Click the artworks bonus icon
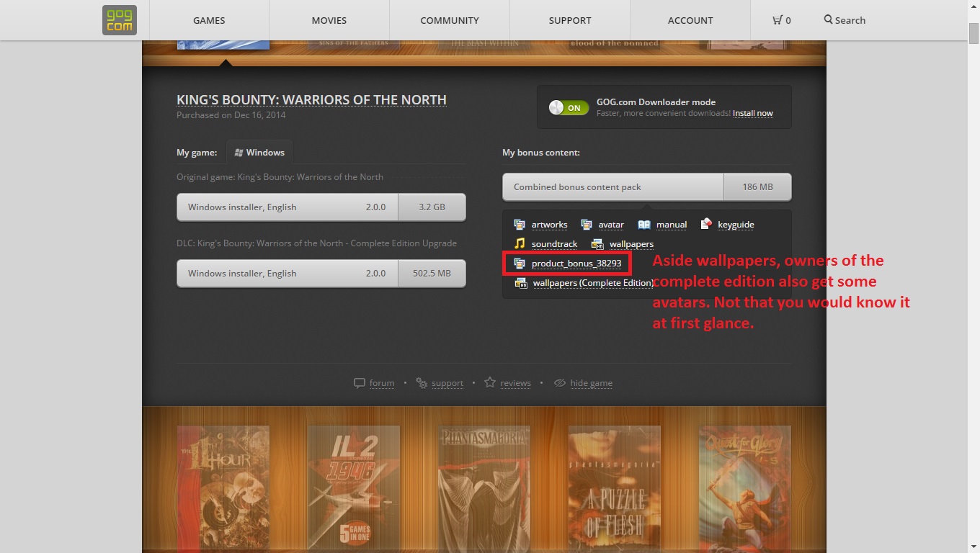Viewport: 980px width, 553px height. pyautogui.click(x=520, y=225)
